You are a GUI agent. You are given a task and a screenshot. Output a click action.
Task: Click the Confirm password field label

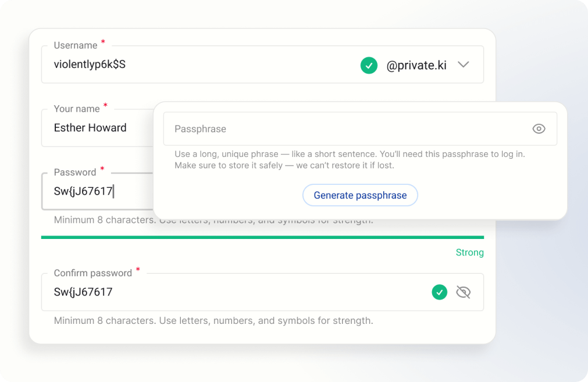click(x=93, y=273)
